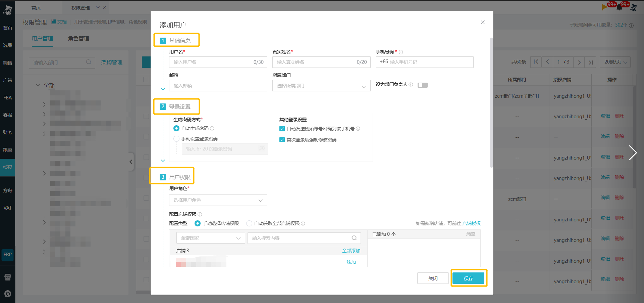The width and height of the screenshot is (644, 303).
Task: Open VAT in the sidebar menu
Action: pos(7,208)
